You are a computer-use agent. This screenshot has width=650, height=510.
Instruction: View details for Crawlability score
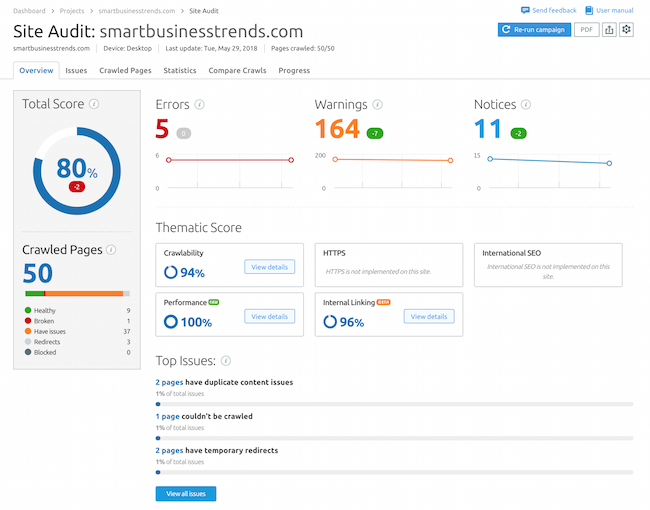coord(269,267)
